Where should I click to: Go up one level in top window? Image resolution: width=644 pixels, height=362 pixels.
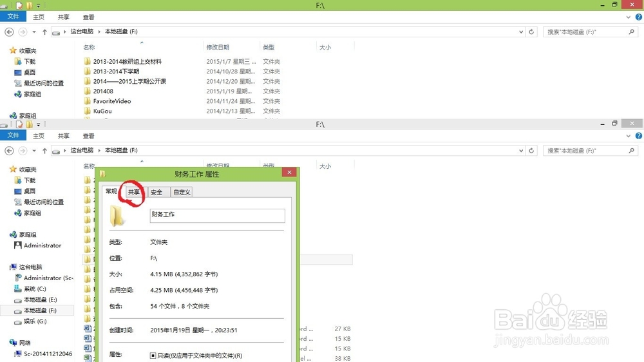44,32
